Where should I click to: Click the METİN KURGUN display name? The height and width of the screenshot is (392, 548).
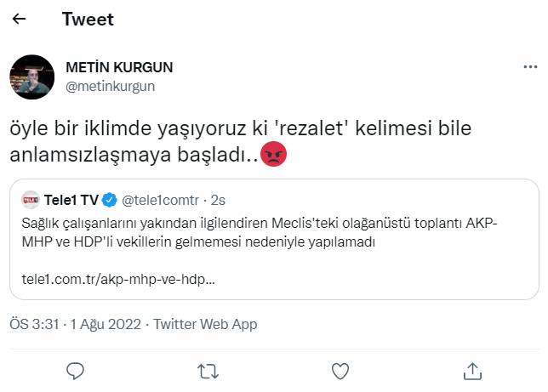click(x=119, y=67)
